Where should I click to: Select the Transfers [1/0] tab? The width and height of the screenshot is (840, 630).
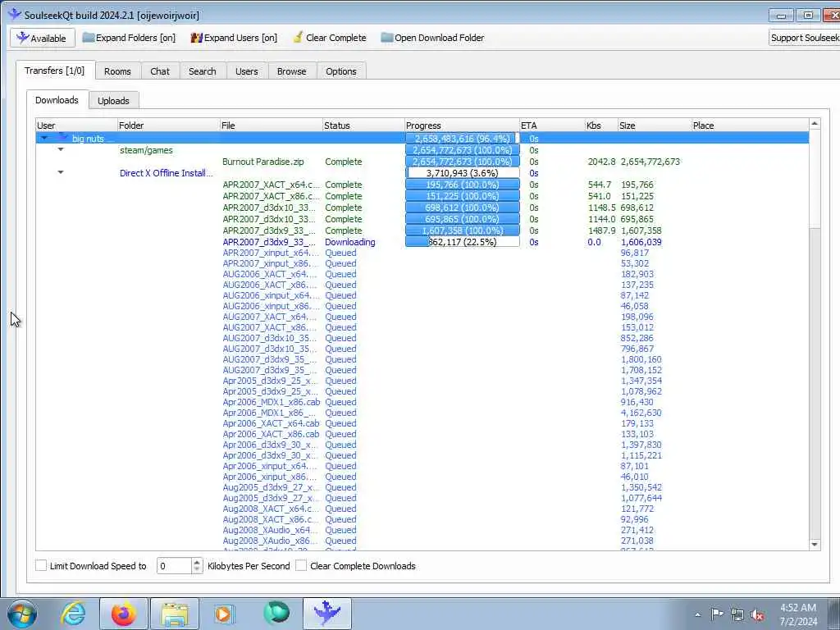pyautogui.click(x=55, y=71)
